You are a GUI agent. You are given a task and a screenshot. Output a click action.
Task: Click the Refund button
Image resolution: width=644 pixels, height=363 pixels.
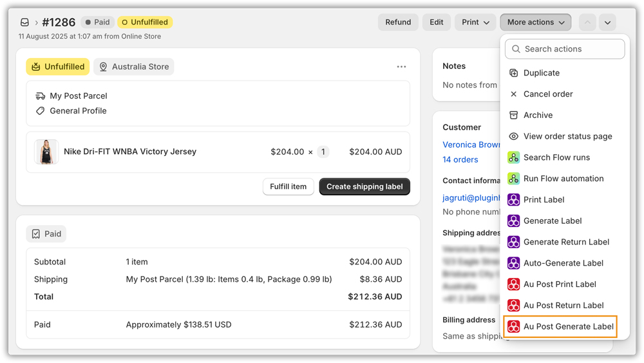[397, 23]
